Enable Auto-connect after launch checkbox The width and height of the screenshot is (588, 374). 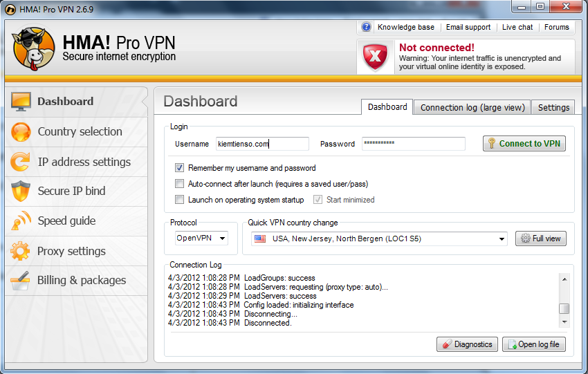pos(180,184)
